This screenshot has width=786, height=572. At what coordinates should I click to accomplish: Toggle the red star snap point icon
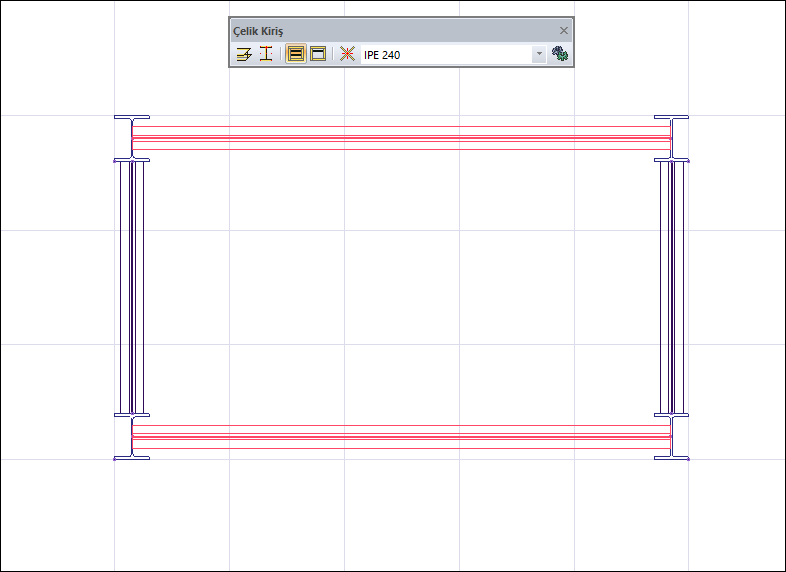(x=347, y=54)
